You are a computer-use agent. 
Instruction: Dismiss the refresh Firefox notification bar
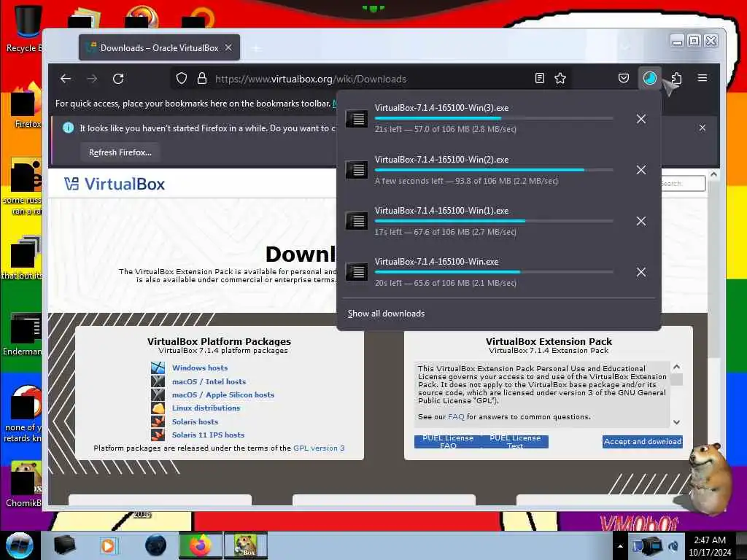tap(703, 128)
